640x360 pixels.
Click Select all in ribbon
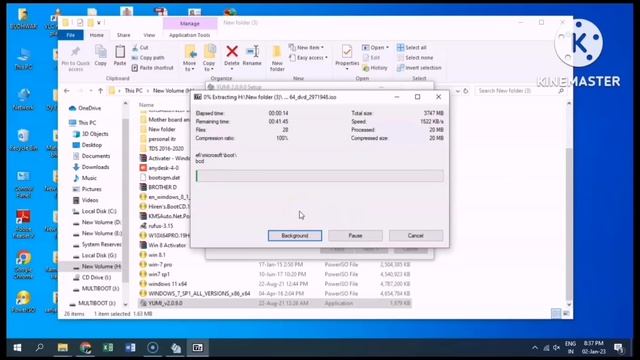pyautogui.click(x=411, y=48)
